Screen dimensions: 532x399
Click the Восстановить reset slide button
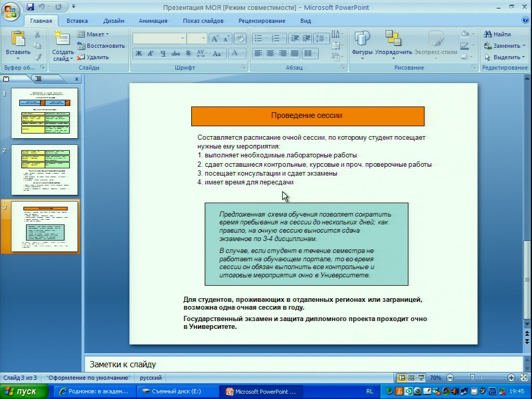click(x=101, y=46)
